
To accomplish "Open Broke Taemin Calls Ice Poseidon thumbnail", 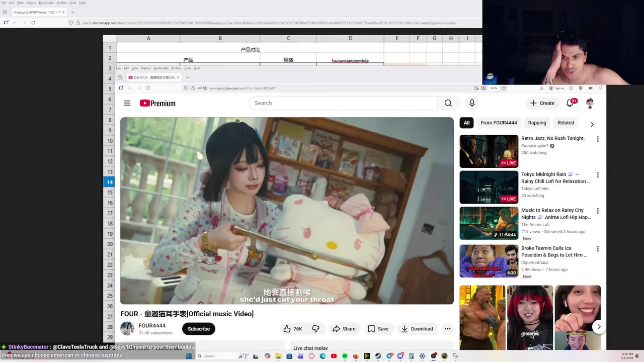I will click(489, 261).
